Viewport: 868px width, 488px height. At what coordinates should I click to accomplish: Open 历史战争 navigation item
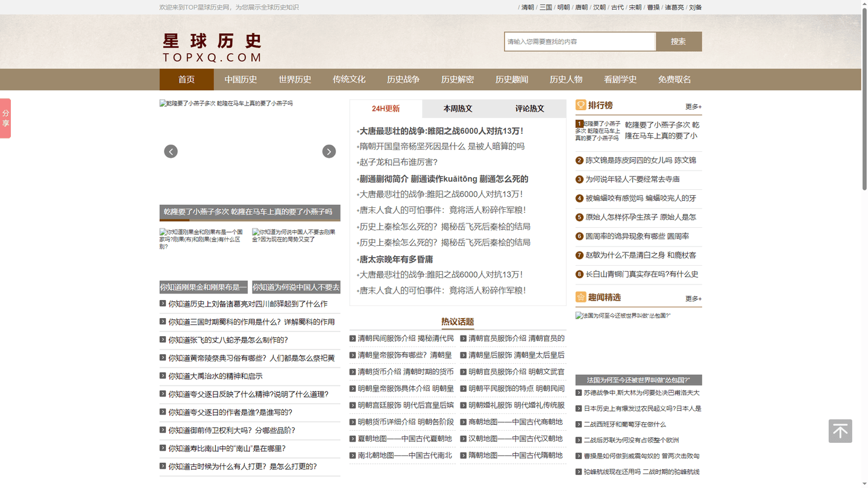[x=403, y=80]
